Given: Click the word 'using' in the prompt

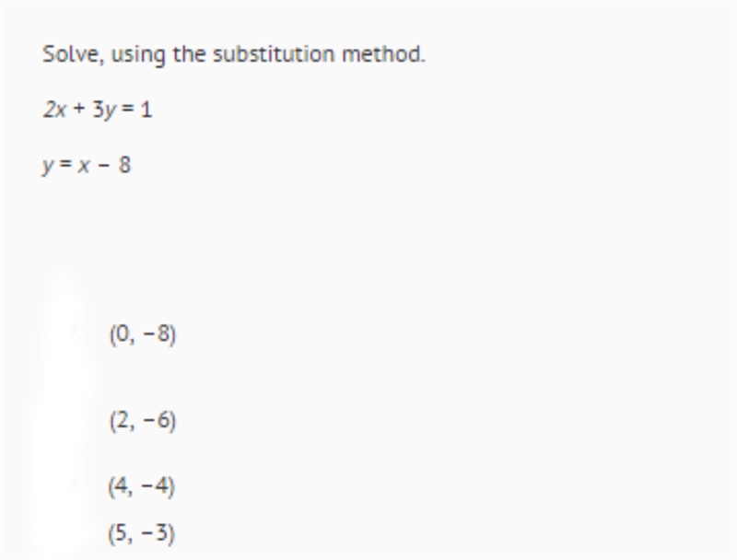Looking at the screenshot, I should click(137, 55).
